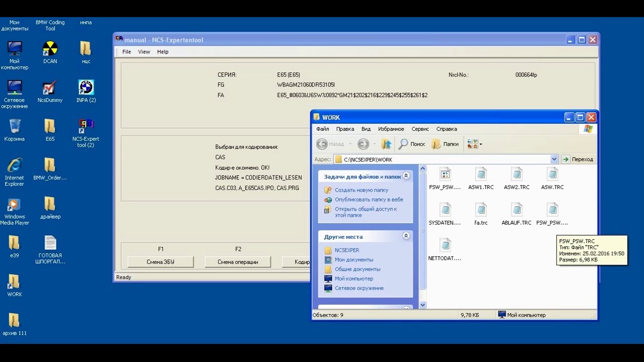Open the Корзина recycle bin
Image resolution: width=644 pixels, height=362 pixels.
[x=15, y=130]
